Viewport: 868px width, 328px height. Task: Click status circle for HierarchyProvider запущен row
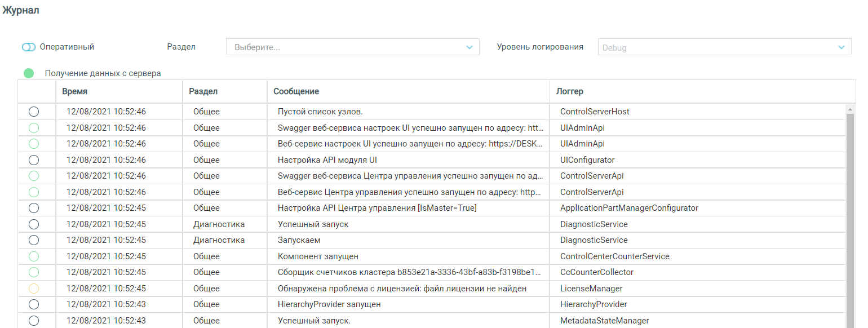(34, 304)
